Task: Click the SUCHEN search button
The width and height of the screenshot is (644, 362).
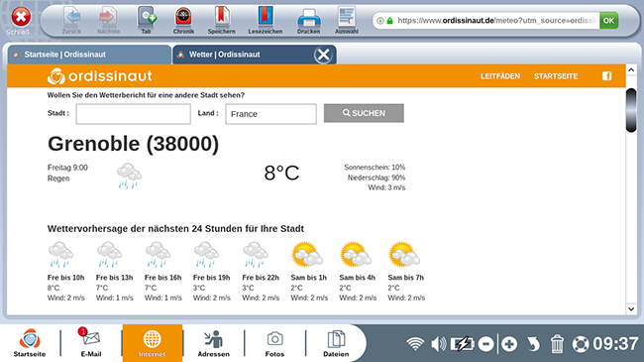Action: (364, 113)
